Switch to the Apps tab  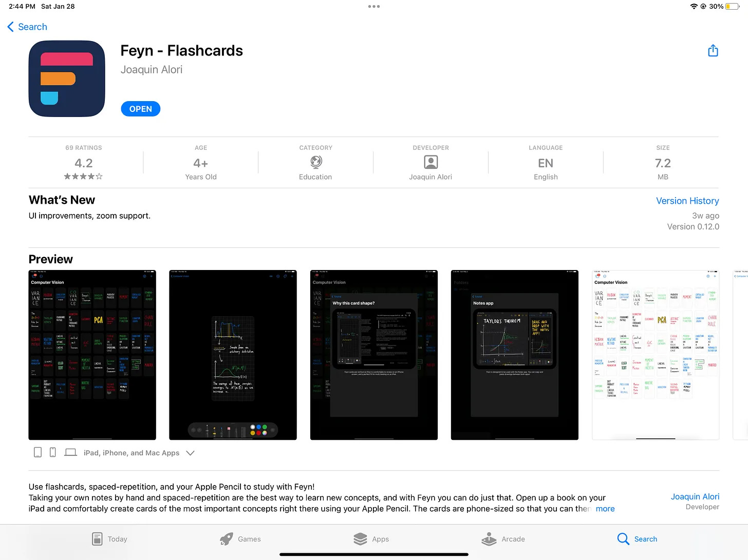point(371,539)
